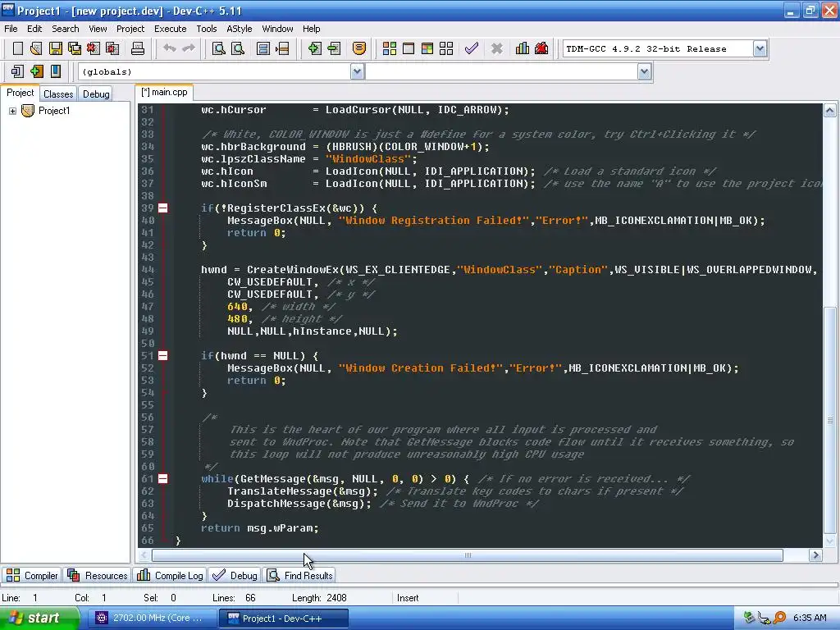Compile the project

point(390,48)
